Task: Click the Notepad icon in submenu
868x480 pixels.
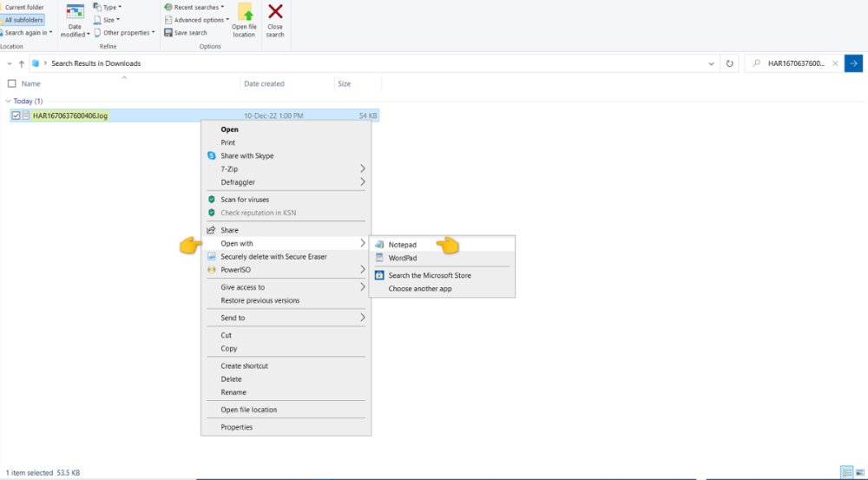Action: point(379,245)
